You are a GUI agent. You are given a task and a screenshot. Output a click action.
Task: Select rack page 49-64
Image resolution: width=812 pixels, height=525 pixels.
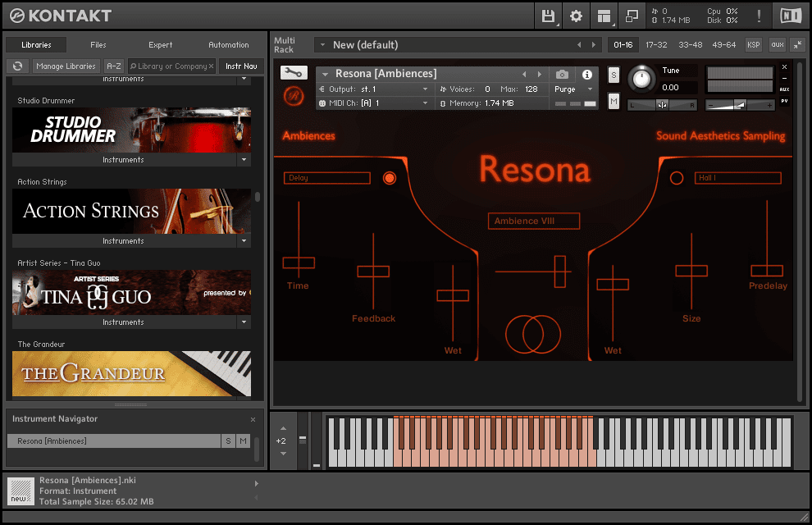(x=724, y=45)
